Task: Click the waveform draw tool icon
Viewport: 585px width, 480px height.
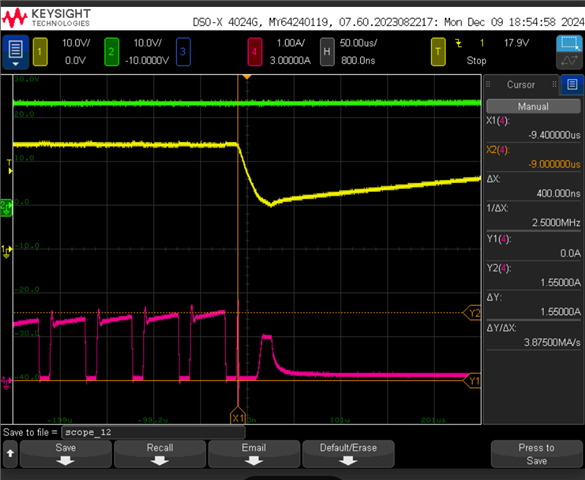Action: (x=569, y=60)
